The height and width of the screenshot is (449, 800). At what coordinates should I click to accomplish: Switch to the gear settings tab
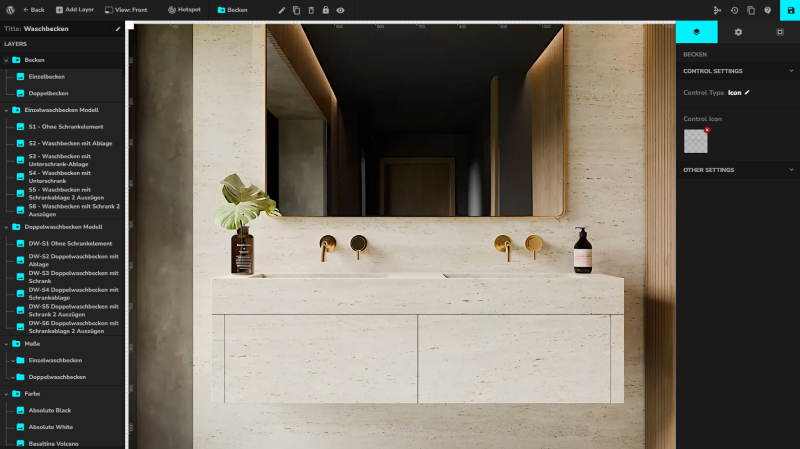[738, 32]
